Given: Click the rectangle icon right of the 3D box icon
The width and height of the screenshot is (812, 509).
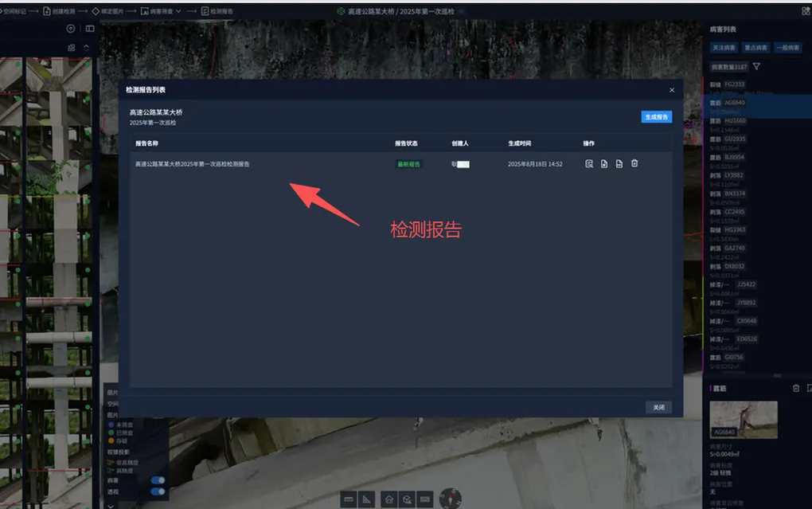Looking at the screenshot, I should [425, 499].
